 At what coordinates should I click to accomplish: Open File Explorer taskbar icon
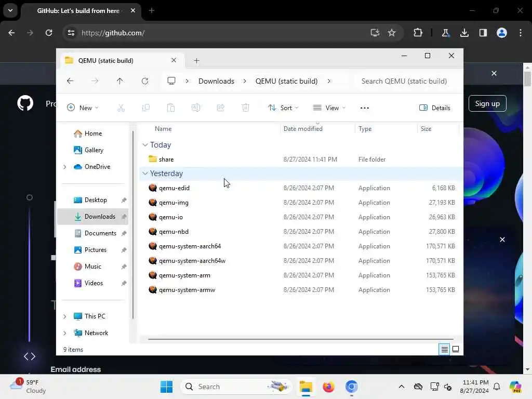tap(305, 387)
